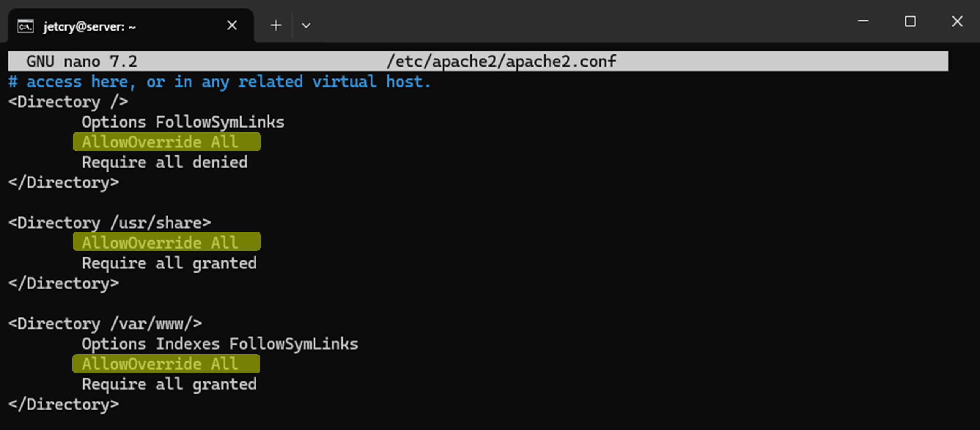Place cursor on AllowOverride All under /var/www/

(166, 364)
